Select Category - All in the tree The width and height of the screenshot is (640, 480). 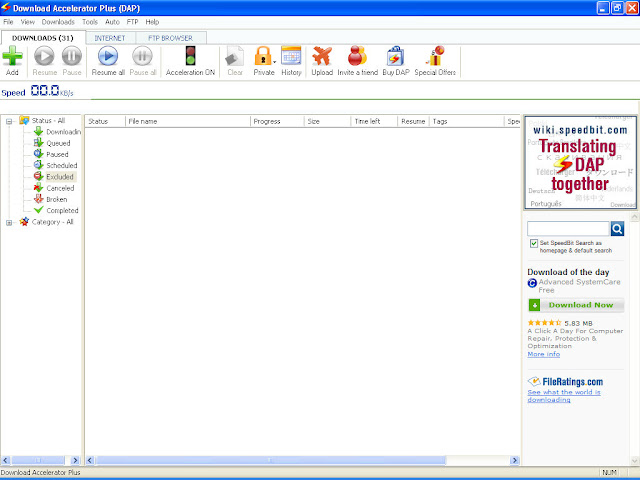(52, 222)
